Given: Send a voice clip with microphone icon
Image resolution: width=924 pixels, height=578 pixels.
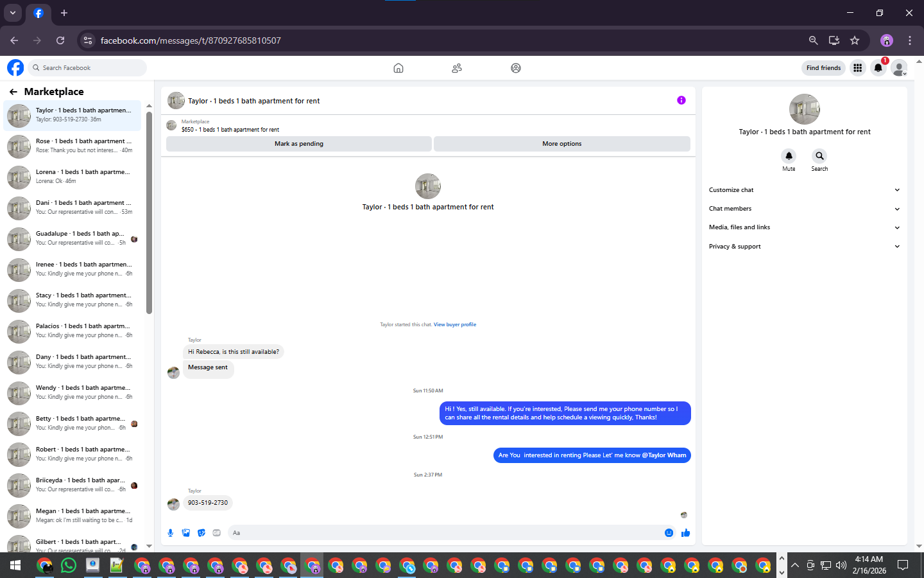Looking at the screenshot, I should [170, 532].
